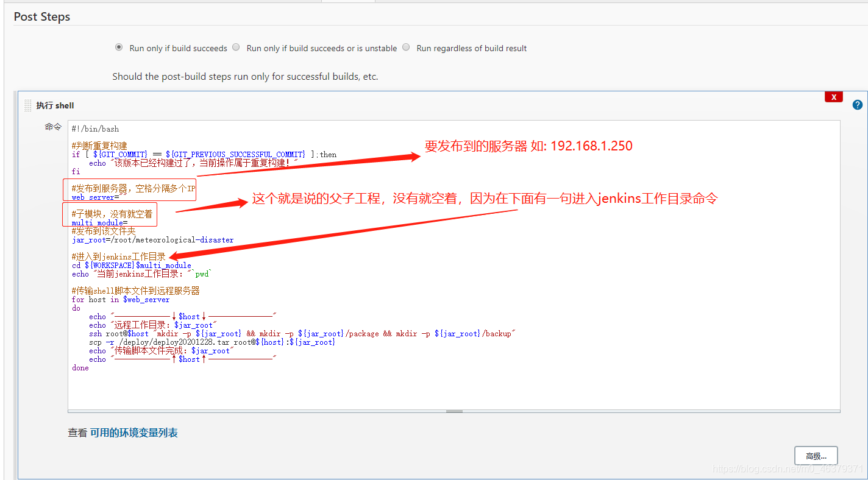Click the '#!/bin/bash' line

(95, 129)
